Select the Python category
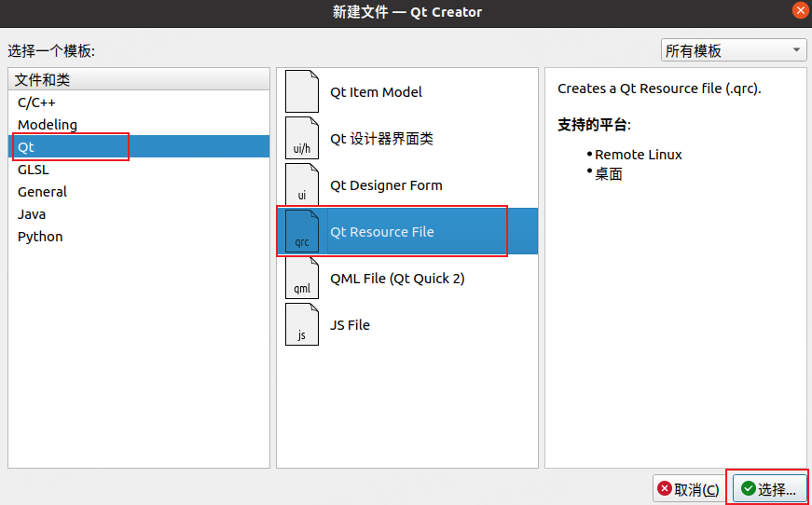Viewport: 812px width, 505px height. point(139,237)
